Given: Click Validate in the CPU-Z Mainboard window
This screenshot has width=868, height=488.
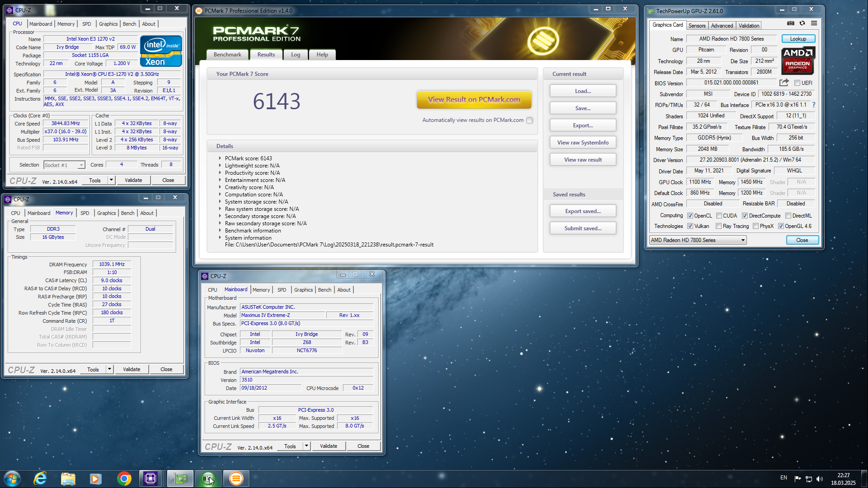Looking at the screenshot, I should tap(328, 446).
